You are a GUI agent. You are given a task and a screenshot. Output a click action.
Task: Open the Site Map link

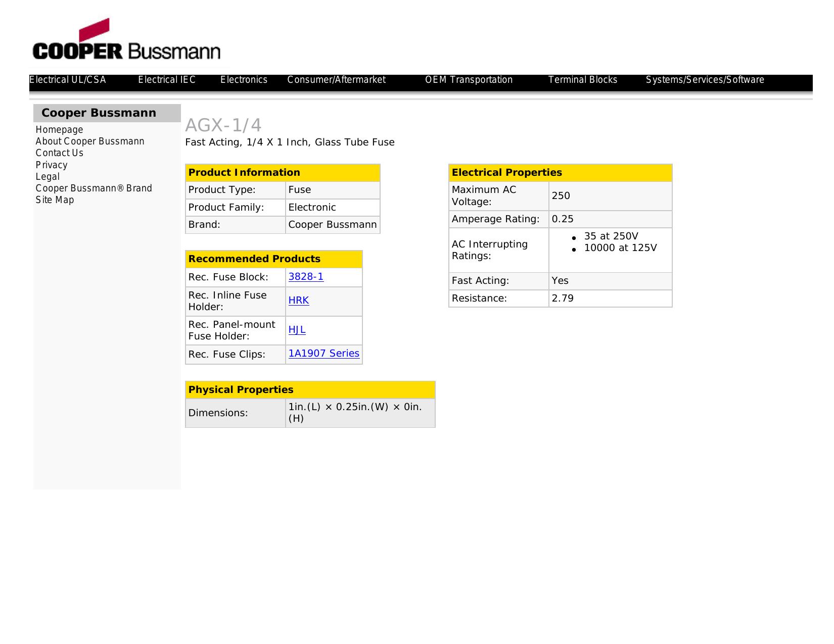[55, 200]
